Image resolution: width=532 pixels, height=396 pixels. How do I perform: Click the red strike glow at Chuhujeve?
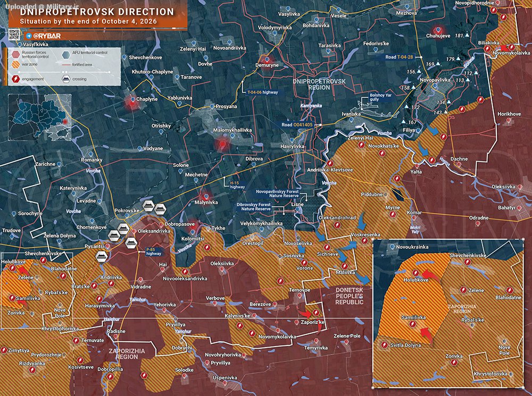click(438, 30)
